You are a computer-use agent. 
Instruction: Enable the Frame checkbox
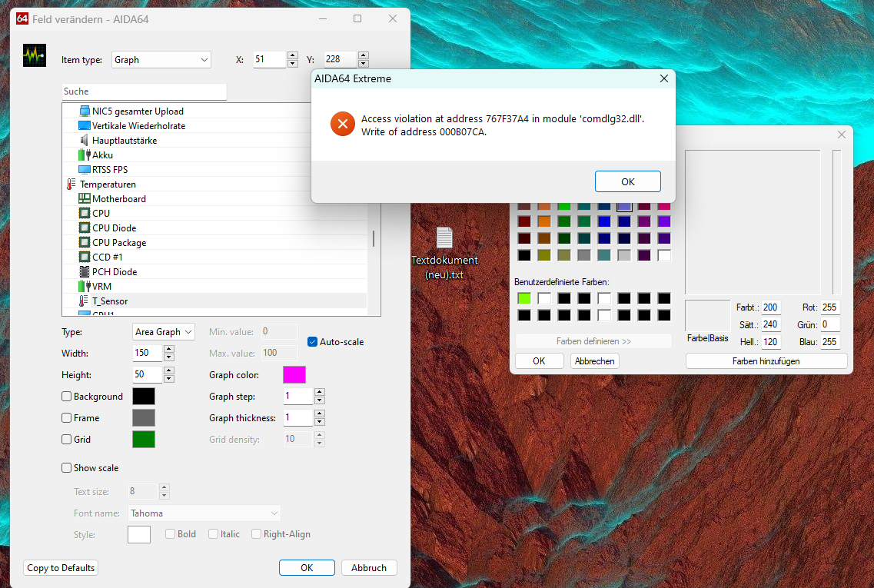[x=66, y=418]
